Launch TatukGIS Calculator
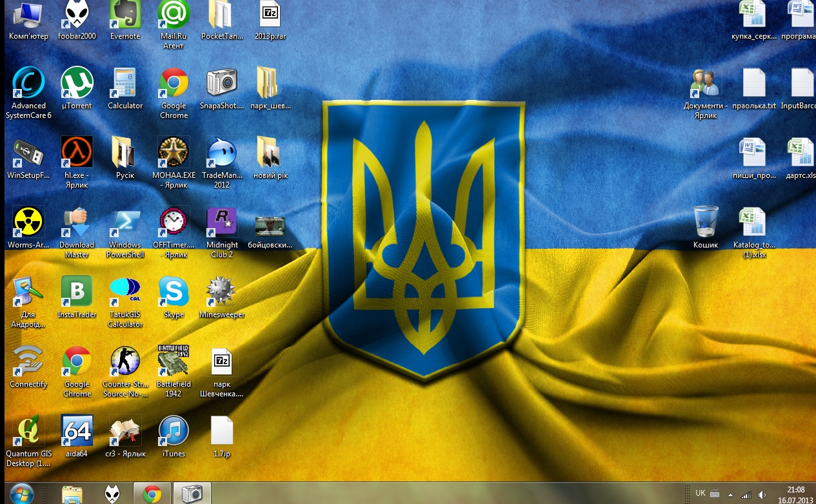The height and width of the screenshot is (504, 816). pyautogui.click(x=125, y=302)
